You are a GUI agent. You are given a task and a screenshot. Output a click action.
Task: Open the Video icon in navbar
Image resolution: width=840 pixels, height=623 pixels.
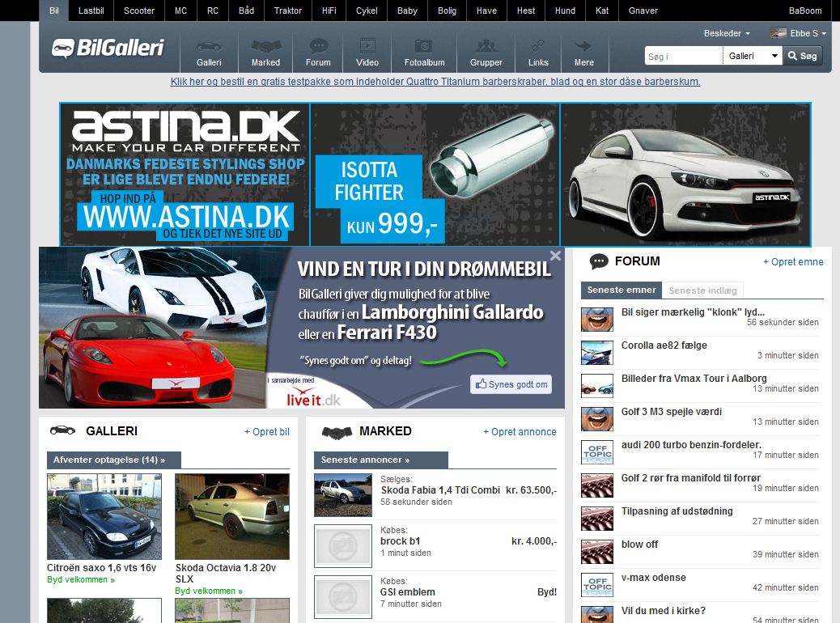tap(367, 47)
